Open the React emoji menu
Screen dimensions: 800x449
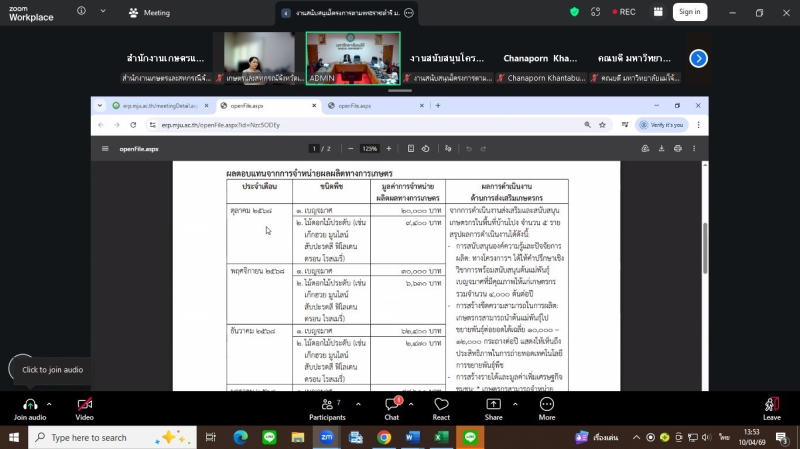coord(441,403)
